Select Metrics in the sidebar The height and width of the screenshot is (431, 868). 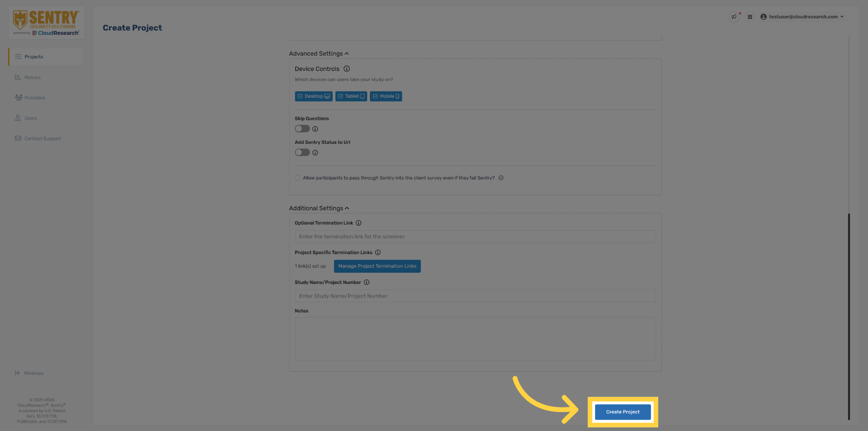tap(32, 77)
